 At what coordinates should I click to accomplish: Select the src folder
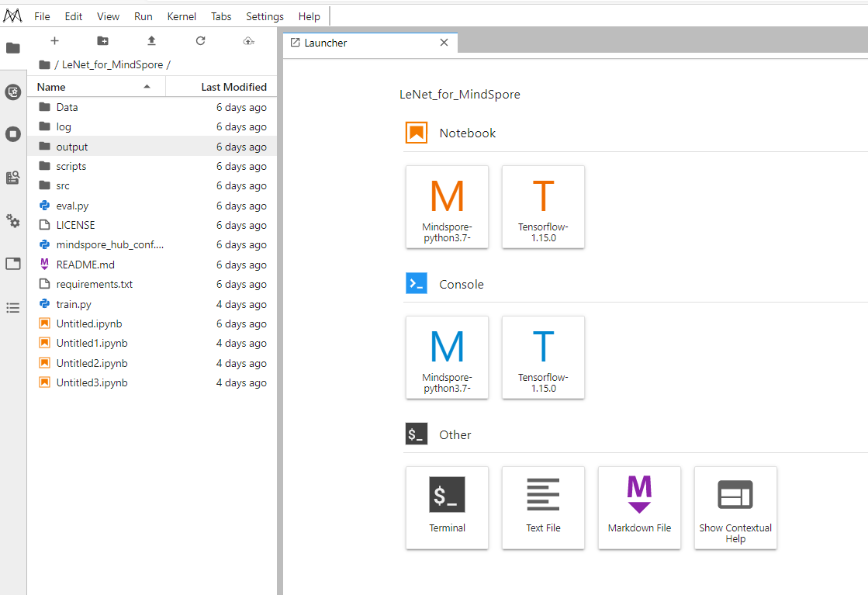[152, 185]
